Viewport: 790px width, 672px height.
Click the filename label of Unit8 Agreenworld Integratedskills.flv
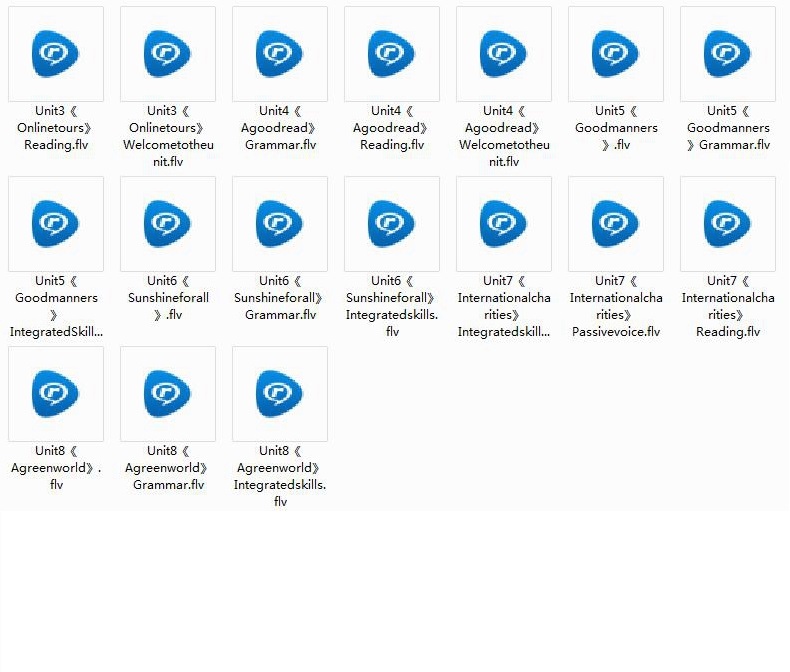click(x=280, y=485)
